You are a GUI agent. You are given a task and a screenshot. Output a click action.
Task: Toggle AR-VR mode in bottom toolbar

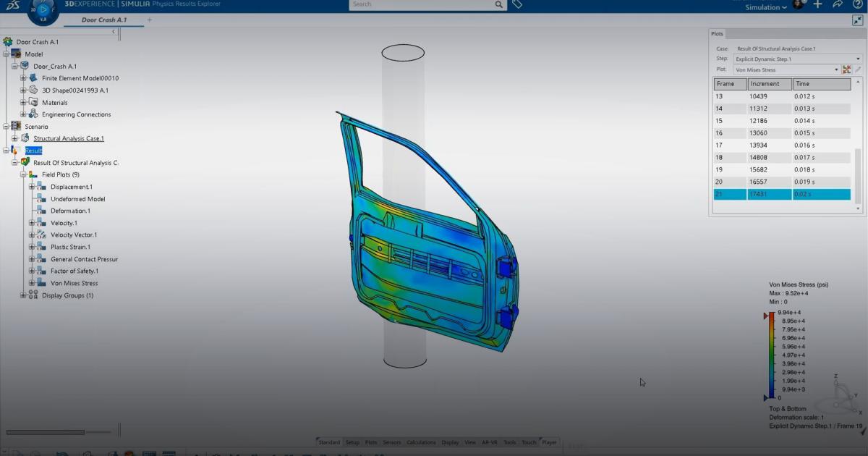pyautogui.click(x=490, y=442)
